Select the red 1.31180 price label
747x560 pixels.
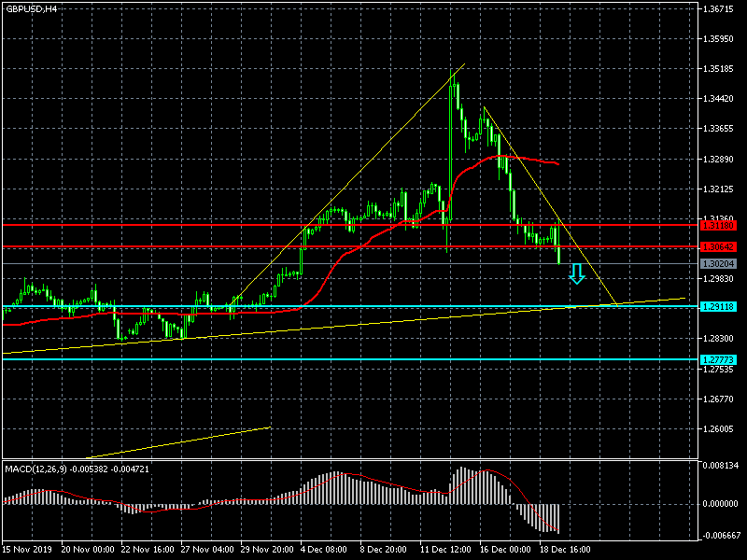(718, 225)
